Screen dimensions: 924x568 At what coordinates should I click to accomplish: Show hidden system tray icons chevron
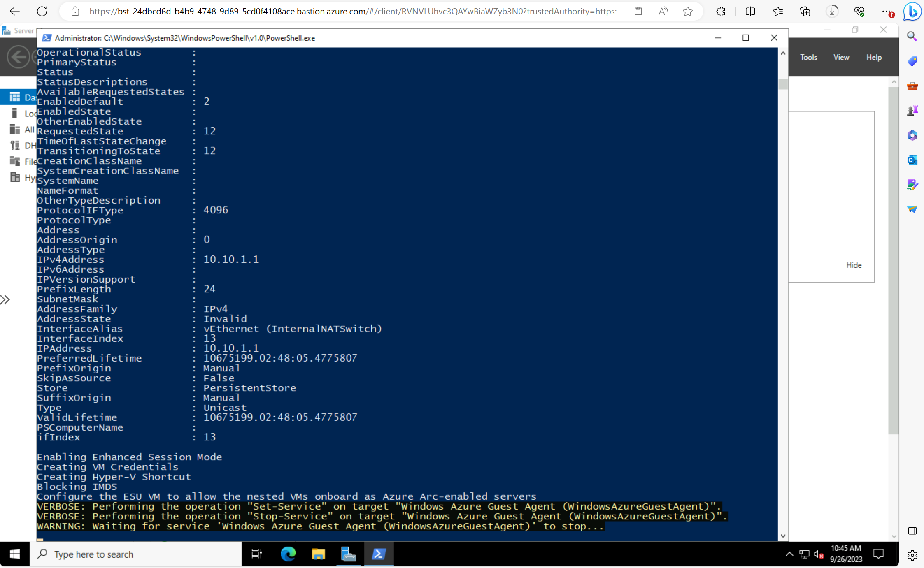pyautogui.click(x=789, y=554)
